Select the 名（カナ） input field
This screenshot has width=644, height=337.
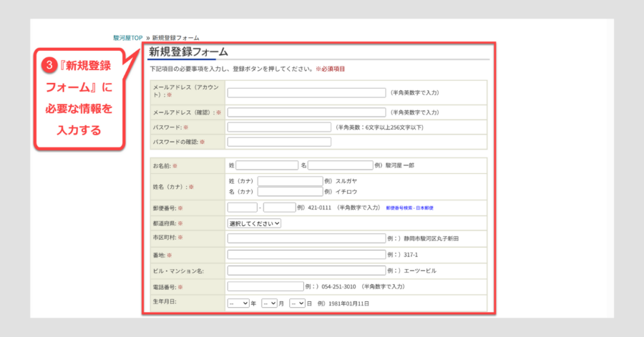(290, 192)
